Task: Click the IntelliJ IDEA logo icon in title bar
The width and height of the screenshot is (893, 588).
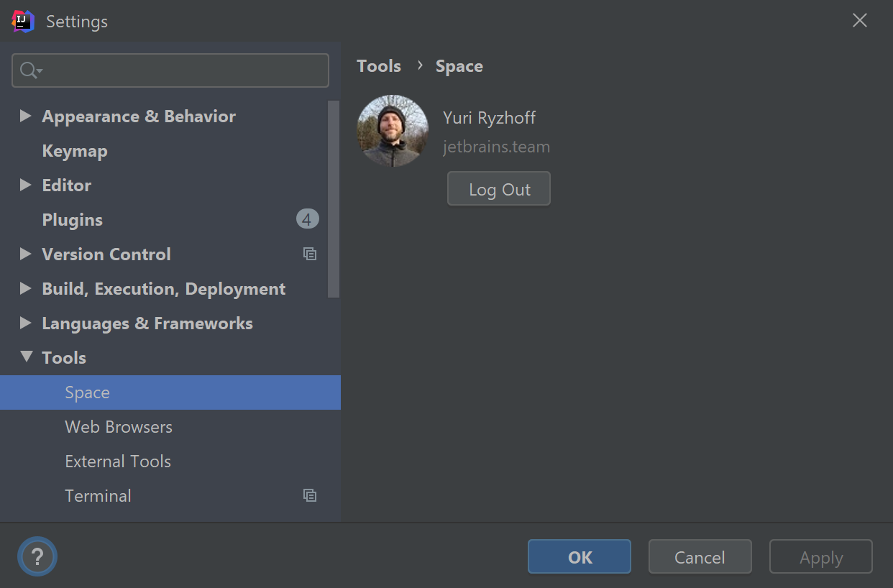Action: click(x=23, y=22)
